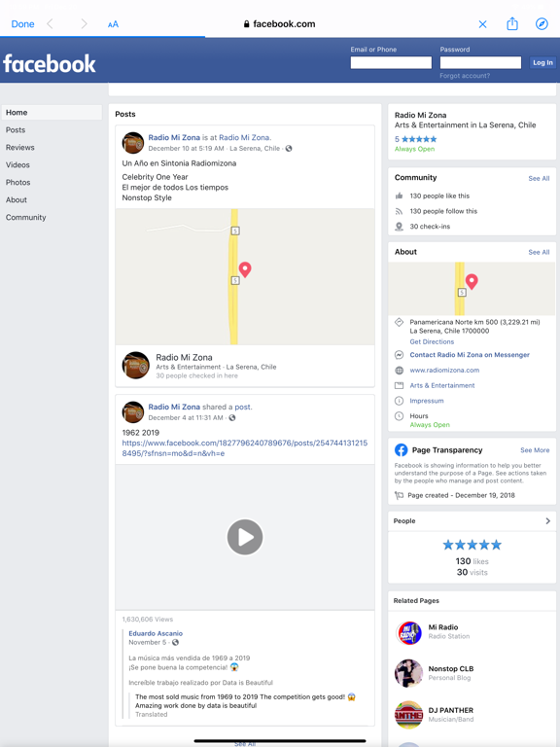The image size is (560, 747).
Task: Tap the Safari share icon
Action: tap(512, 23)
